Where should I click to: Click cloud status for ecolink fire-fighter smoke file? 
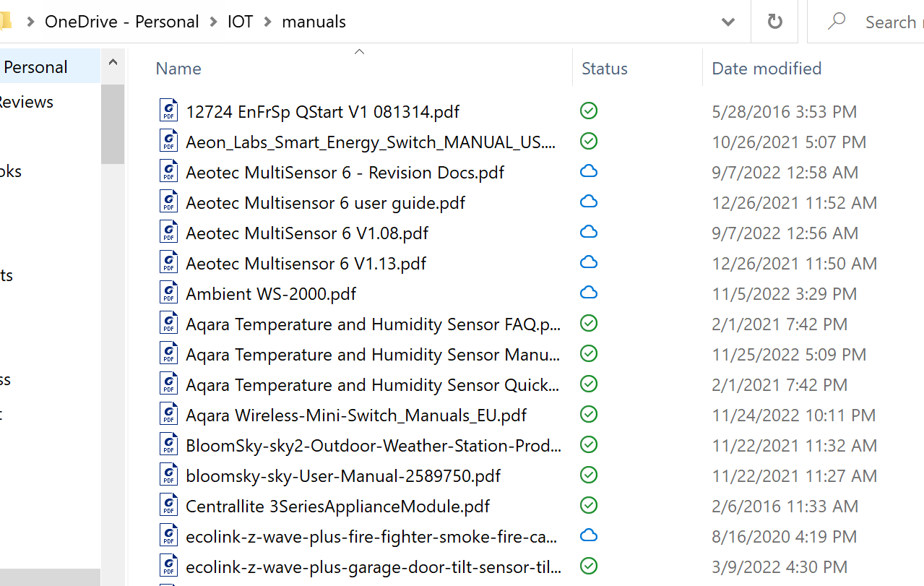[589, 535]
